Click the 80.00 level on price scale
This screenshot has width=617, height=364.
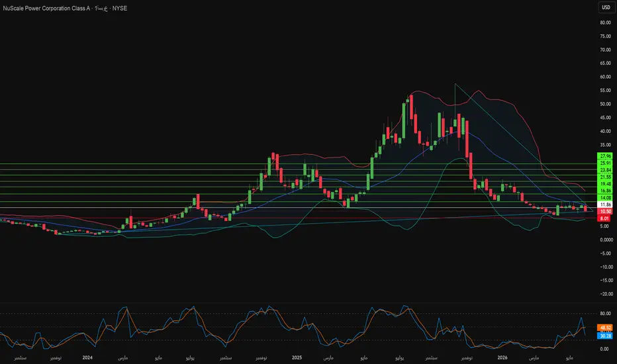(605, 23)
